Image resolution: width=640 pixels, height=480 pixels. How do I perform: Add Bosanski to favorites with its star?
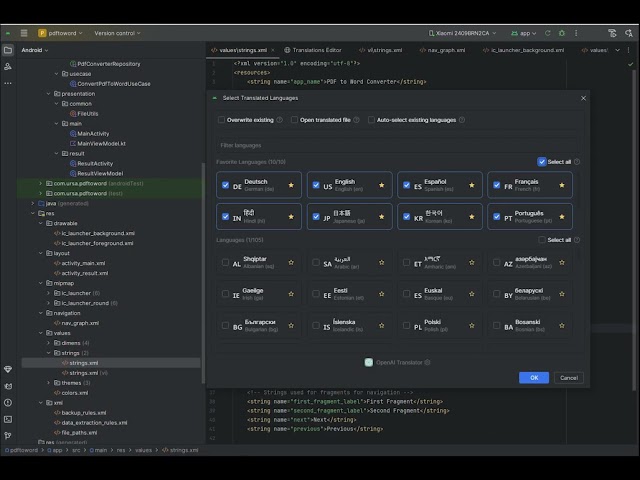tap(562, 326)
